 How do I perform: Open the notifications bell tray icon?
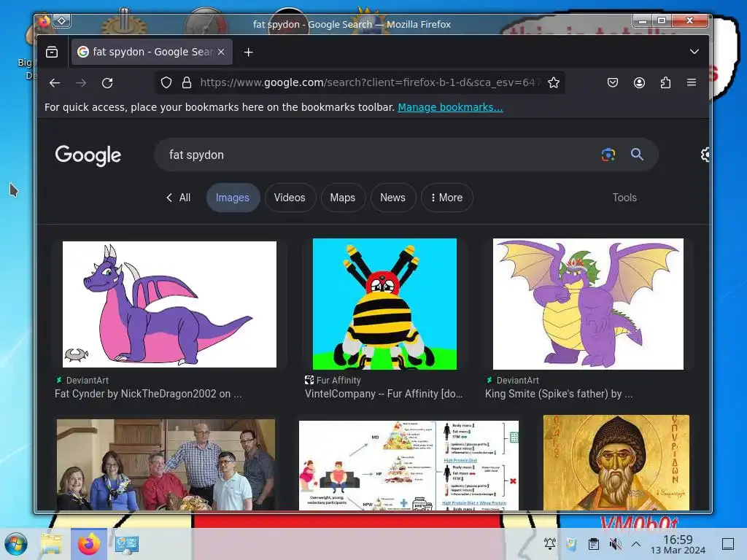pos(550,543)
